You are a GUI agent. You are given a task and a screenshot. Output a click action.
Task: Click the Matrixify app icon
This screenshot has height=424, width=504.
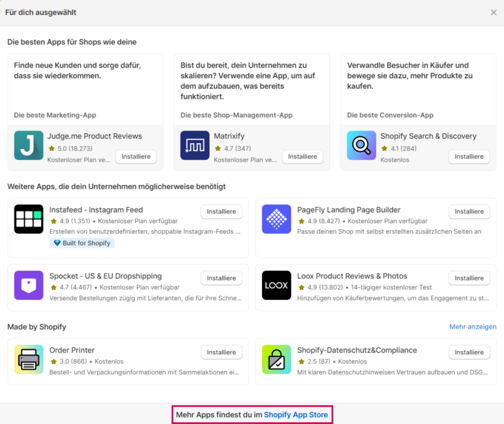(195, 146)
